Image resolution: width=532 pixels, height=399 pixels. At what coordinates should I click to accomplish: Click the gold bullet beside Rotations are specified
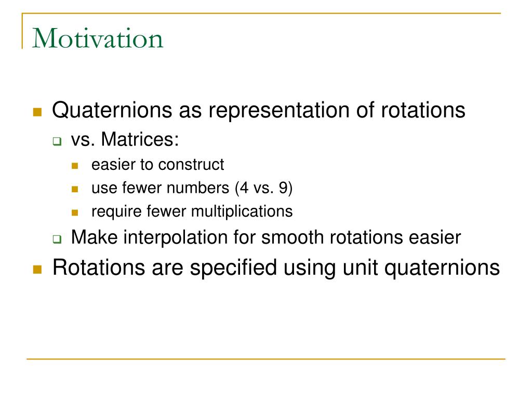click(37, 270)
